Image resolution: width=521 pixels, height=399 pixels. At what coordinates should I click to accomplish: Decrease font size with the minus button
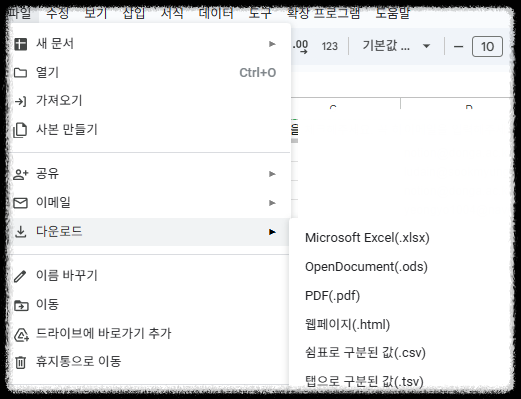(x=459, y=47)
